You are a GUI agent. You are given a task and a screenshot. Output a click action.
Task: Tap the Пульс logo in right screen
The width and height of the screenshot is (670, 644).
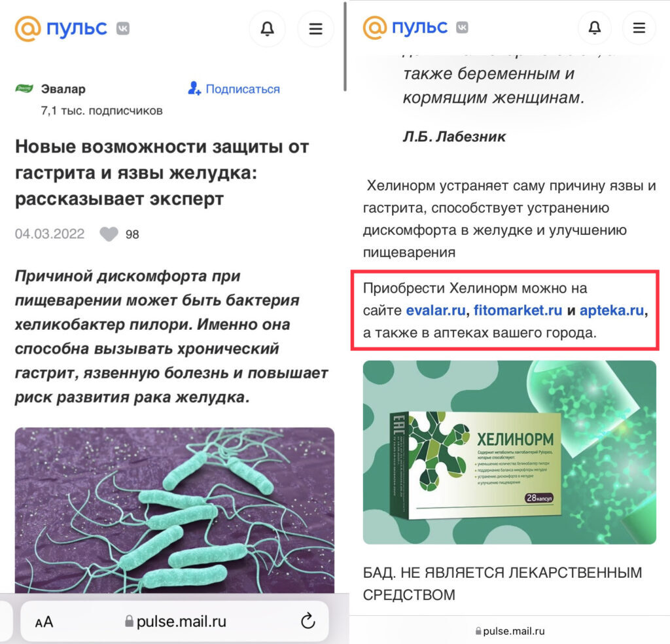[x=405, y=27]
